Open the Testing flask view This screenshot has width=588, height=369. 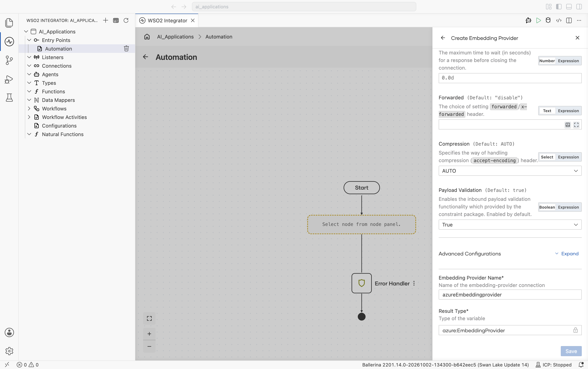point(9,98)
